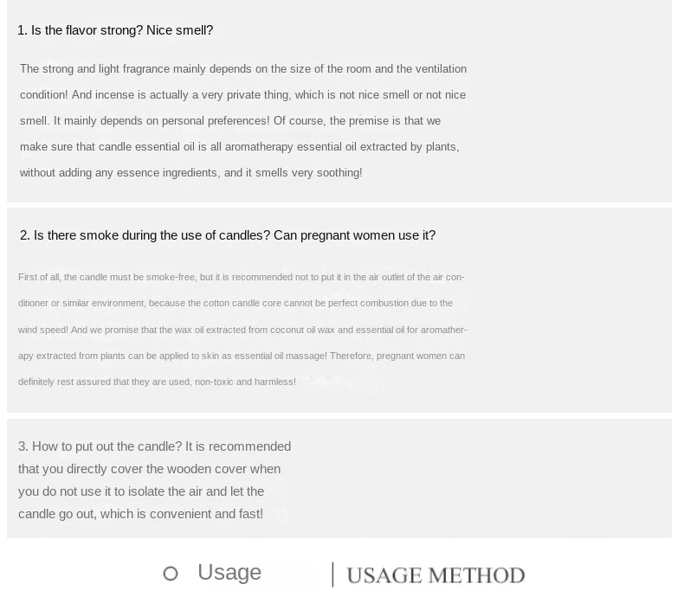Click the question 3 text about extinguishing candle
This screenshot has width=684, height=616.
(154, 446)
